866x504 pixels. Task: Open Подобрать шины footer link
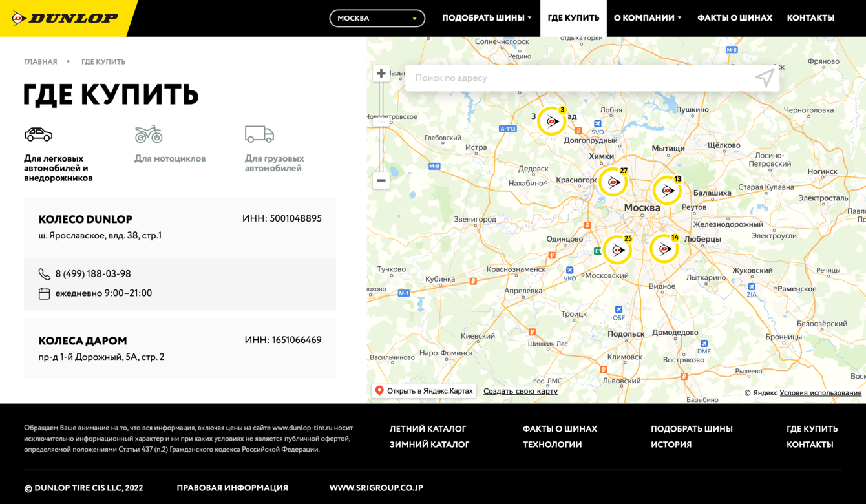tap(692, 429)
